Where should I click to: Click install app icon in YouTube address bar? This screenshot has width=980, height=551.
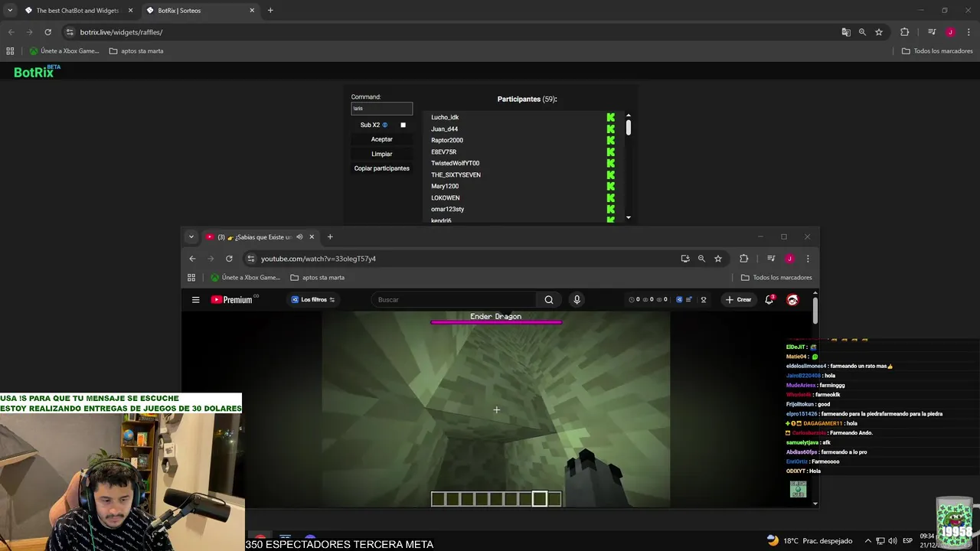(x=685, y=259)
